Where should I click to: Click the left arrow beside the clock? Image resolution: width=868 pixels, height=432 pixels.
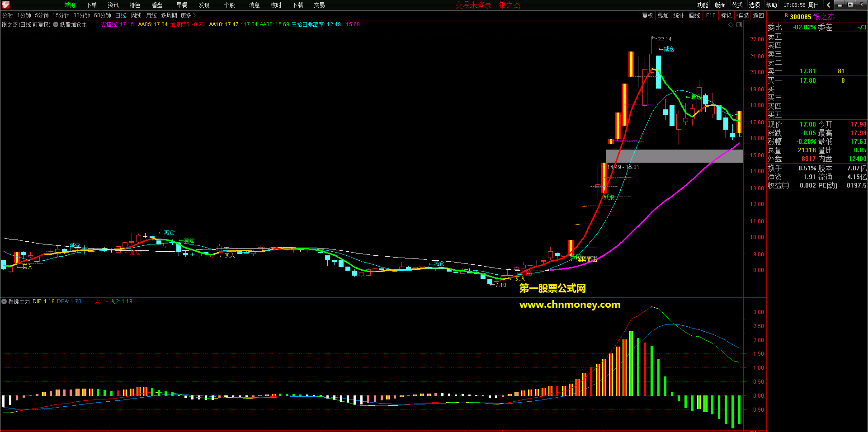[x=828, y=5]
